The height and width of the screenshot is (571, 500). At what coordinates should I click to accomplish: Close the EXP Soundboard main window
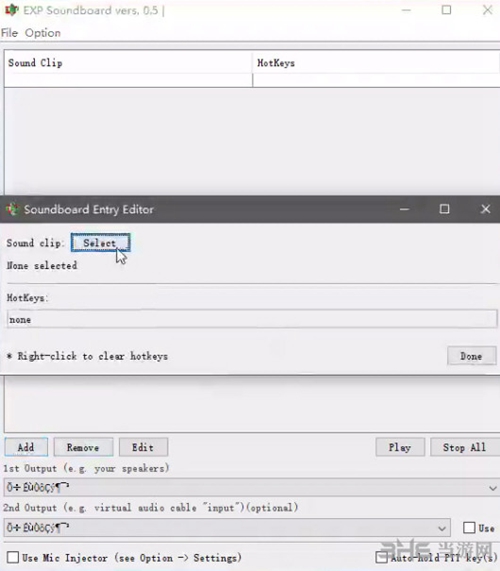487,10
